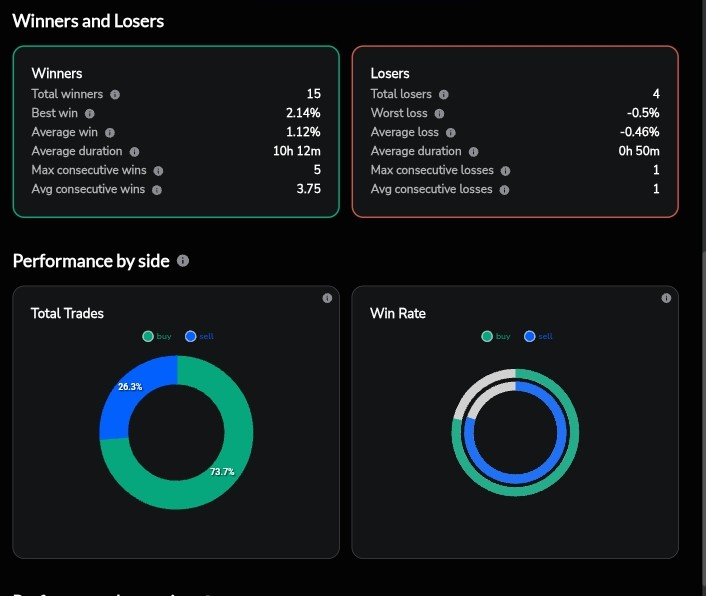Image resolution: width=706 pixels, height=596 pixels.
Task: Open info icon beside Avg consecutive wins
Action: click(157, 190)
